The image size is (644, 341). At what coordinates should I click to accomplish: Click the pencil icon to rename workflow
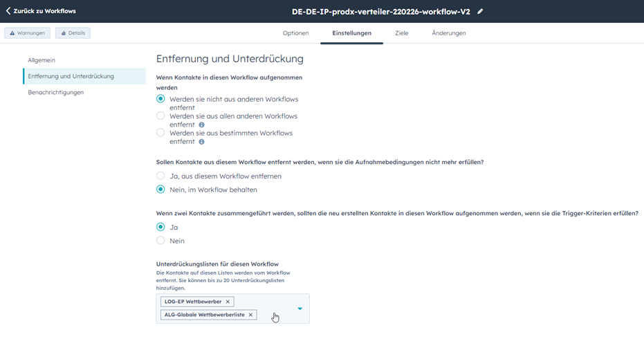pyautogui.click(x=481, y=11)
